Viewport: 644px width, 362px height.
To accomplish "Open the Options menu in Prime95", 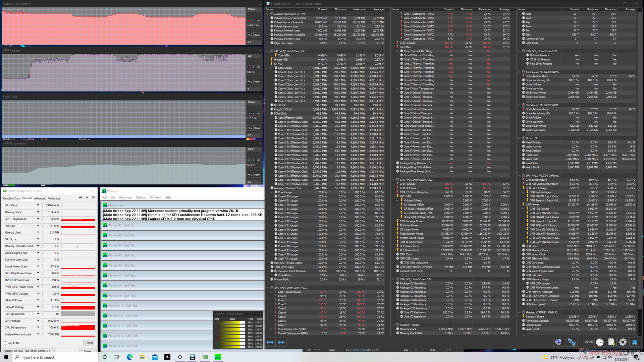I will (141, 197).
